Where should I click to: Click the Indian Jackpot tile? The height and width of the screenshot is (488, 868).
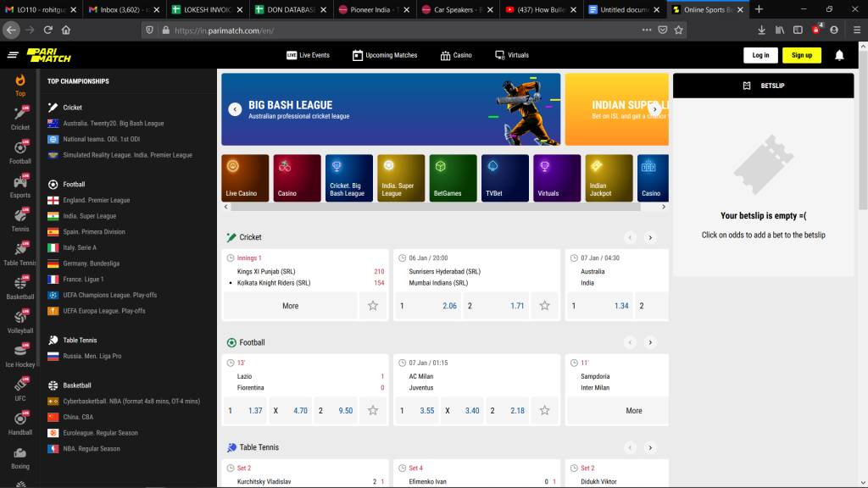(609, 178)
